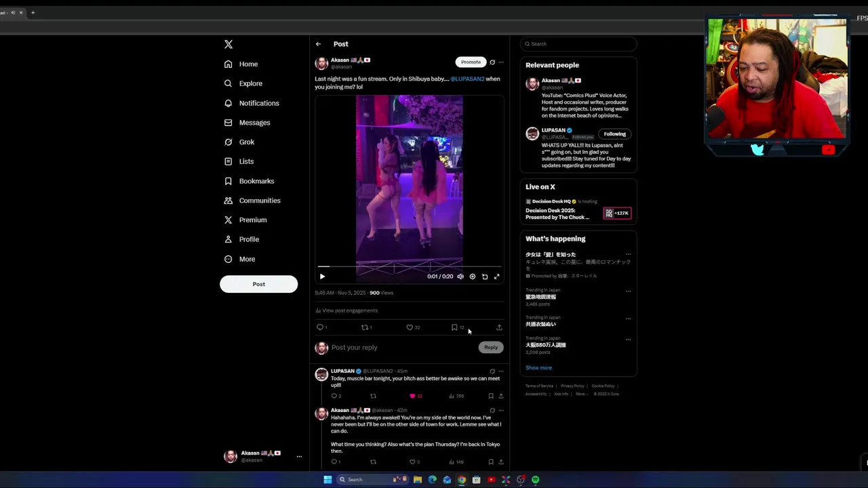This screenshot has height=488, width=868.
Task: Open Messages in the sidebar
Action: pos(248,123)
